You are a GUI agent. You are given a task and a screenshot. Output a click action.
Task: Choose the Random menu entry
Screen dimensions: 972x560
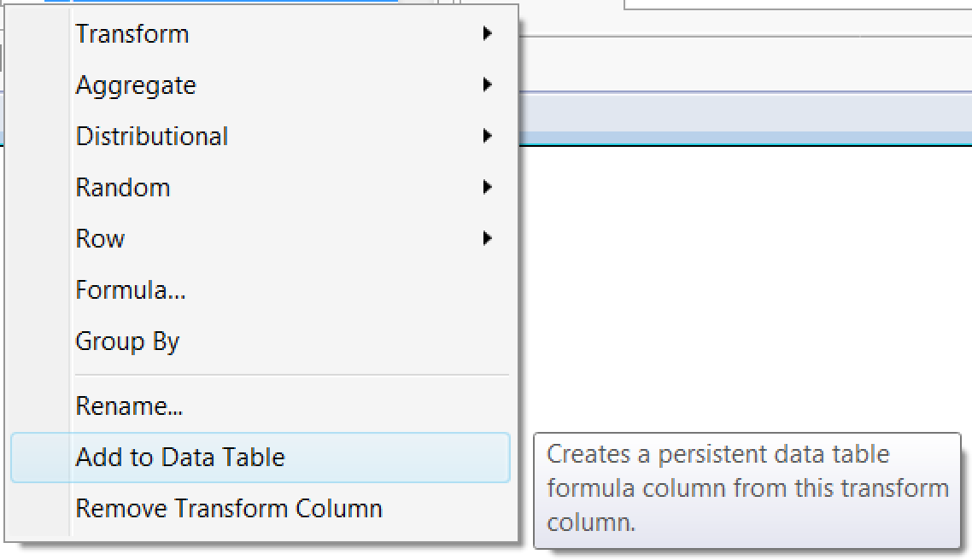tap(123, 188)
